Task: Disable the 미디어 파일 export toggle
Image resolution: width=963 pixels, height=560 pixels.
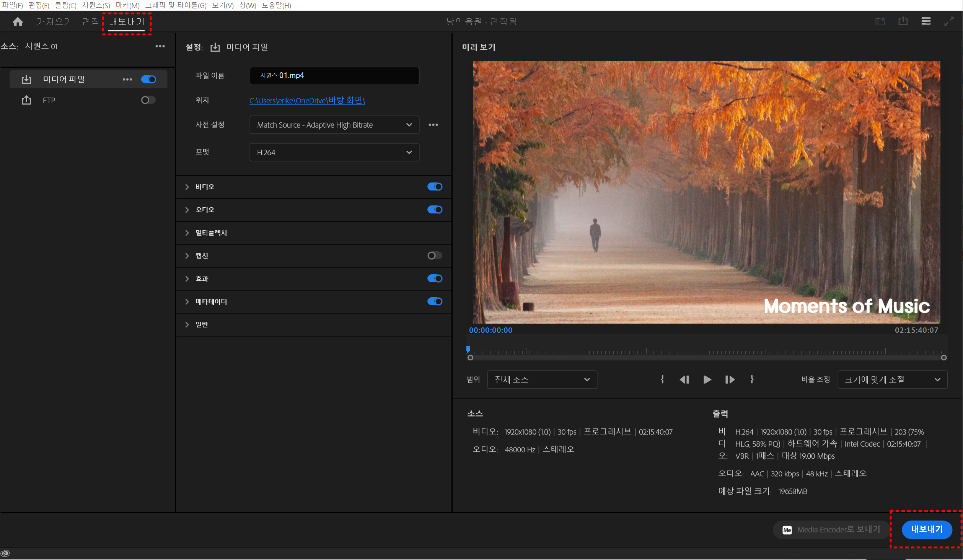Action: 148,79
